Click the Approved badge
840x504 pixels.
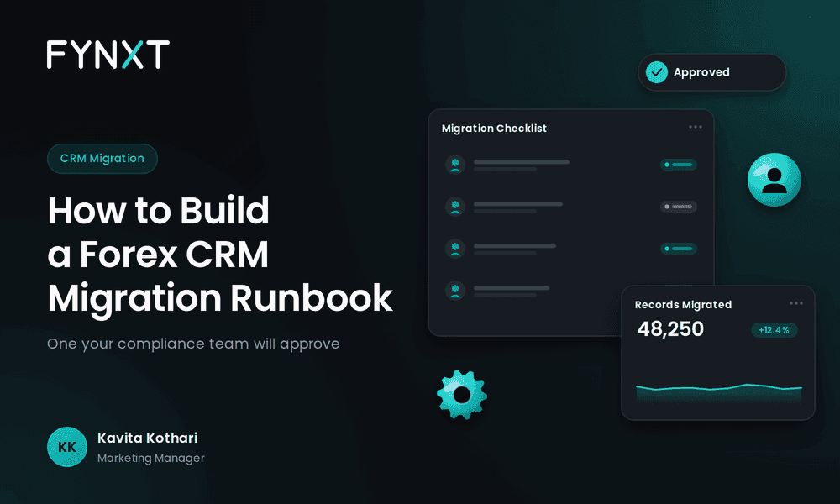[711, 72]
